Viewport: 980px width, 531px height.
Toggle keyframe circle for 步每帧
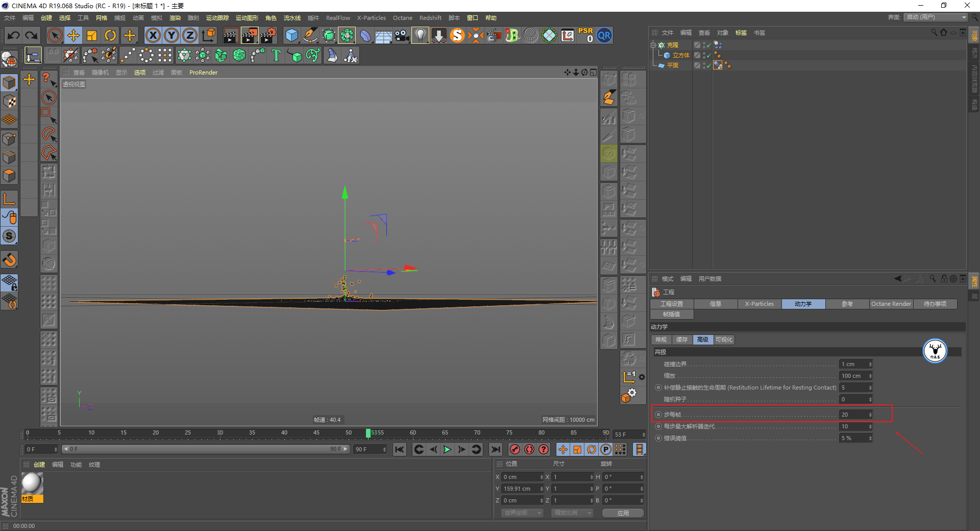[658, 415]
